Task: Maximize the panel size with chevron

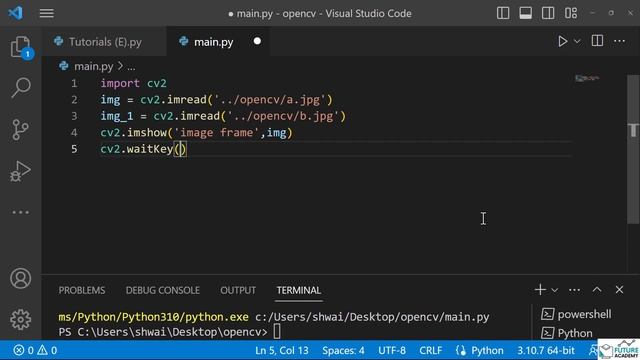Action: (x=597, y=289)
